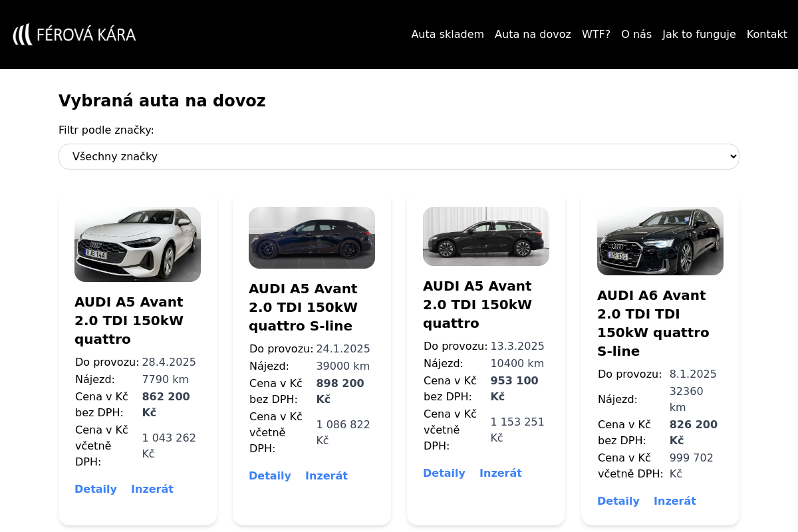Image resolution: width=798 pixels, height=532 pixels.
Task: Open the Auta skladem menu item
Action: pyautogui.click(x=448, y=35)
